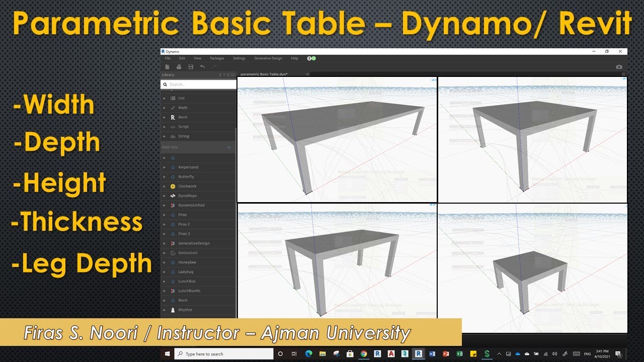Screen dimensions: 644x362
Task: Click the Open file icon in Dynamo toolbar
Action: 179,67
